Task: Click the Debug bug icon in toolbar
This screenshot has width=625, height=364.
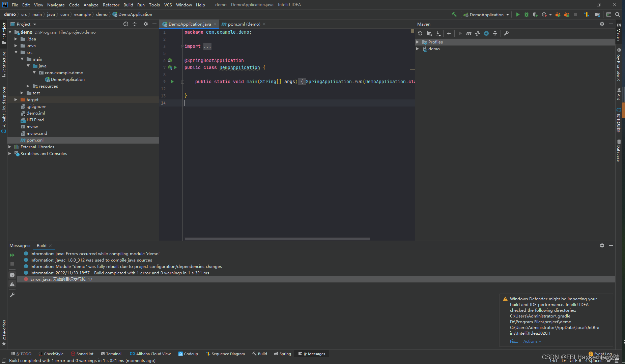Action: 526,14
